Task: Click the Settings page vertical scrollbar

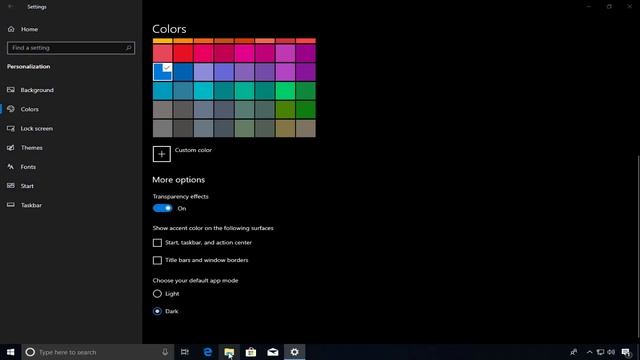Action: [638, 246]
